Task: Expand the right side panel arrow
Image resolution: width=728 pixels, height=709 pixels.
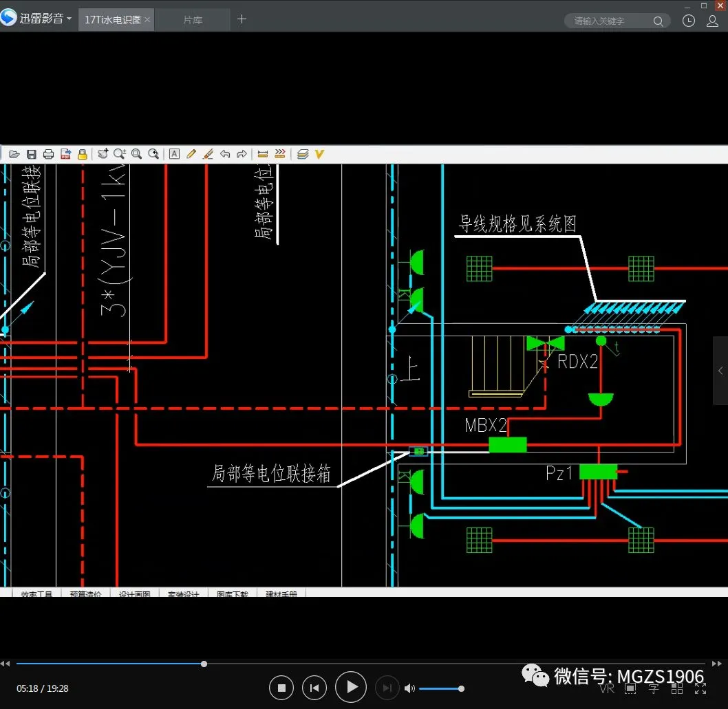Action: click(720, 371)
